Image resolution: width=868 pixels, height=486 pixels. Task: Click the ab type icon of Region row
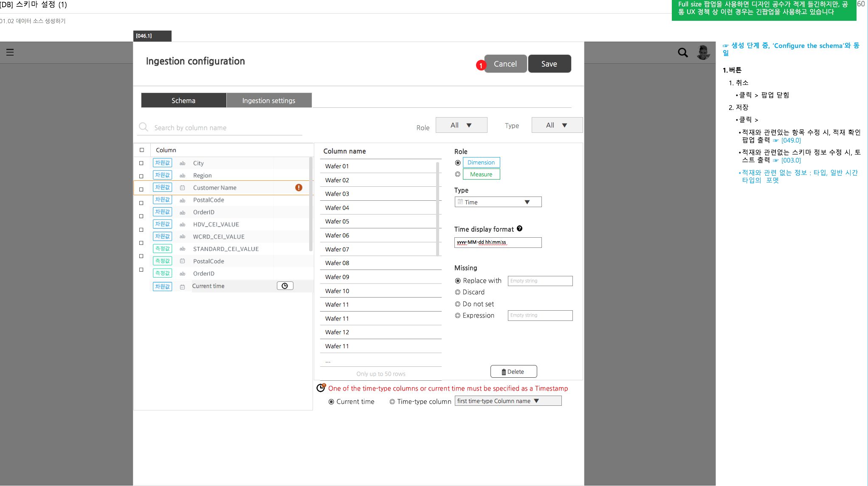182,176
